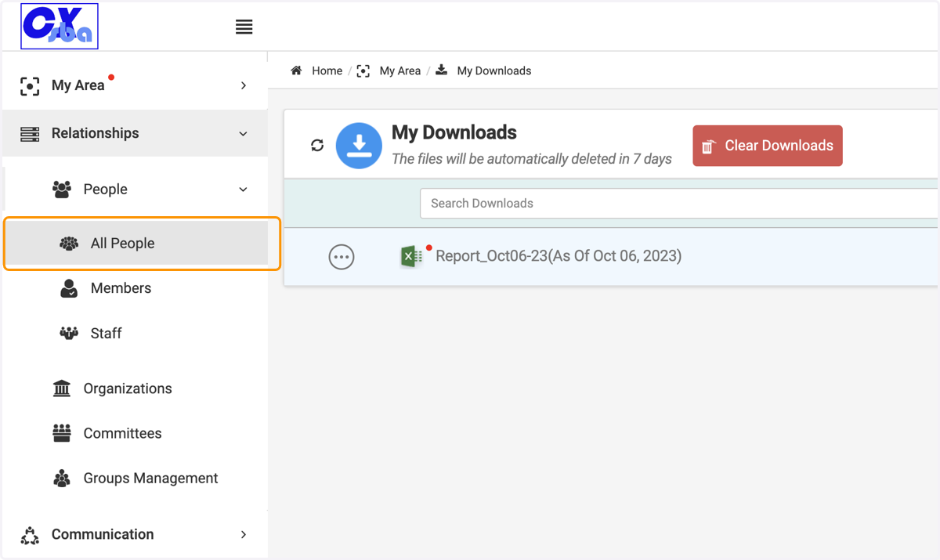This screenshot has width=940, height=560.
Task: Click the Communication network icon
Action: click(30, 535)
